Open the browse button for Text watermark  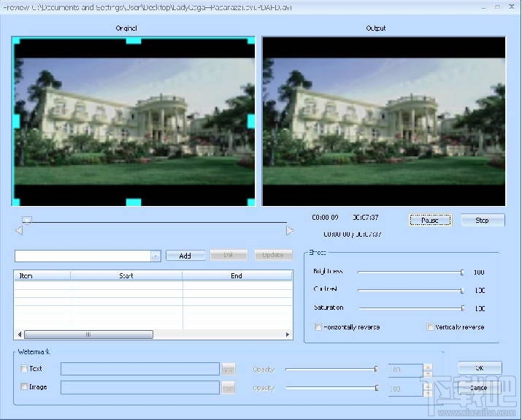click(229, 370)
